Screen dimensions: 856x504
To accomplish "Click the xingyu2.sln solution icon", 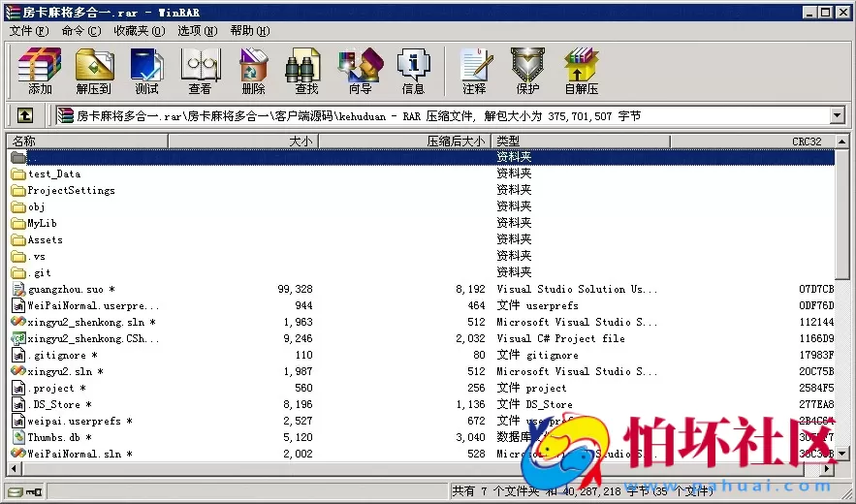I will click(x=18, y=371).
